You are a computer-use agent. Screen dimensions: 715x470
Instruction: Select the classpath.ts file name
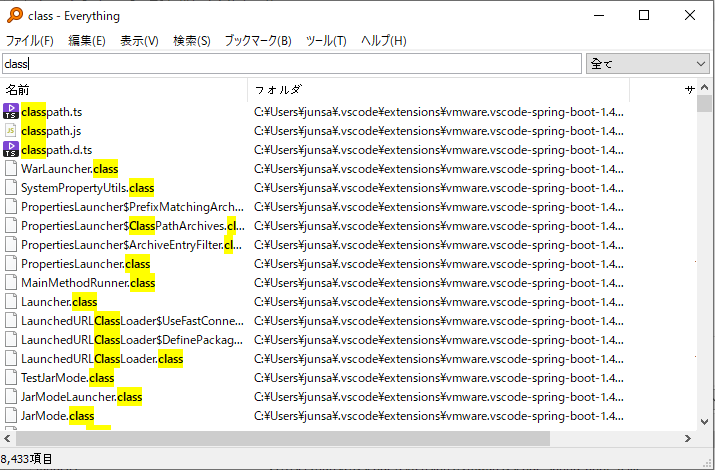52,112
